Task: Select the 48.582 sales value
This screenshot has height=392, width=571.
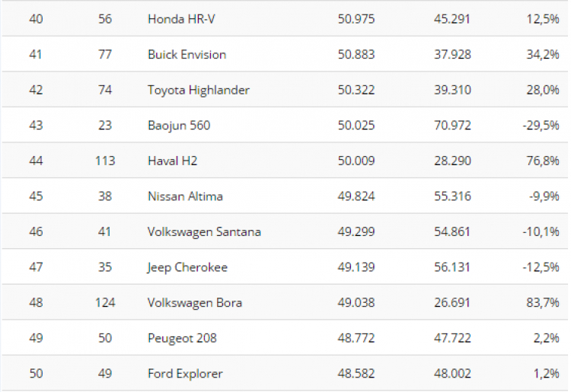Action: coord(356,374)
